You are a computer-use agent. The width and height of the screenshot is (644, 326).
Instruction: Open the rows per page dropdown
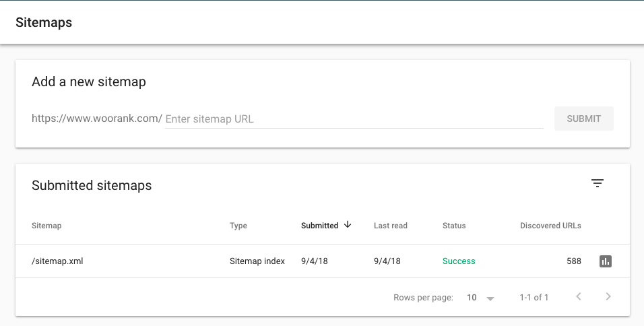pyautogui.click(x=490, y=298)
